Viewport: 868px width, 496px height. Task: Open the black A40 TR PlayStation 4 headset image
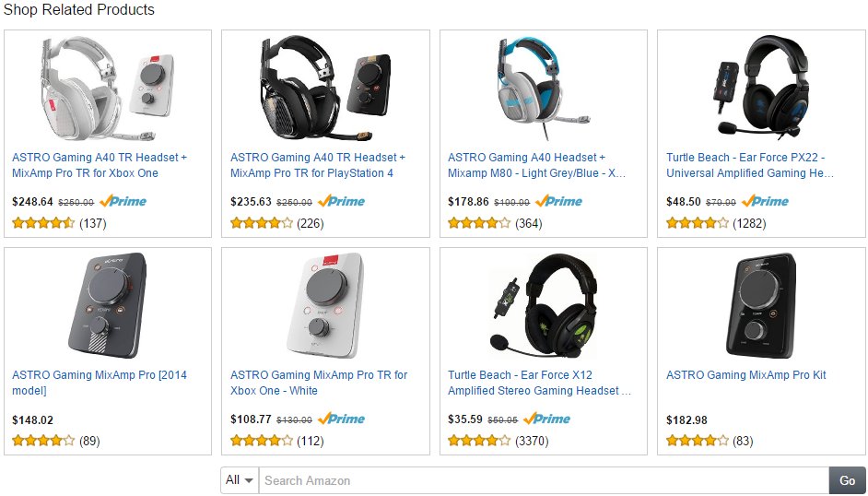tap(325, 88)
